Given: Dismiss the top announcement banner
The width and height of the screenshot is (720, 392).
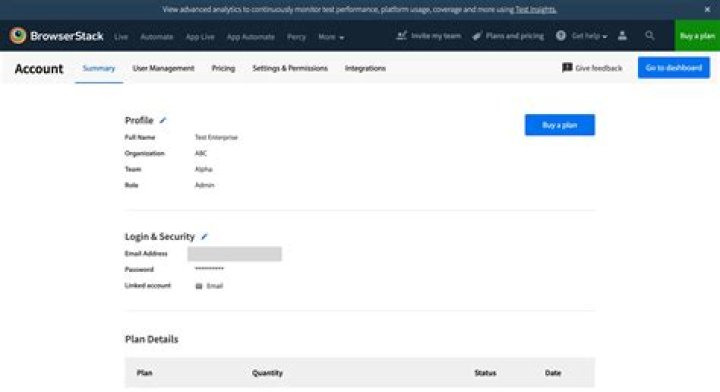Looking at the screenshot, I should pyautogui.click(x=707, y=9).
